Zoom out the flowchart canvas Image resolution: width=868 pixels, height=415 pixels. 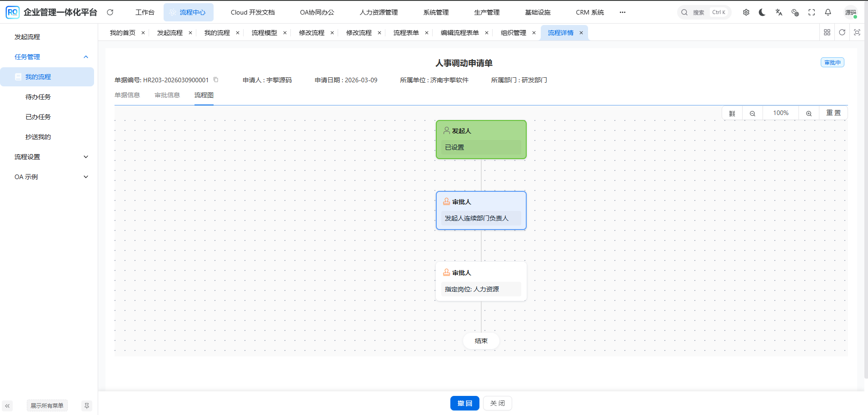753,113
